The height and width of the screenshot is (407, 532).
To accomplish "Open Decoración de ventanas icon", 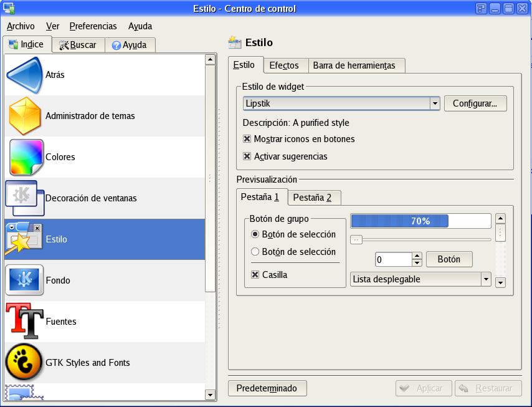I will click(25, 198).
